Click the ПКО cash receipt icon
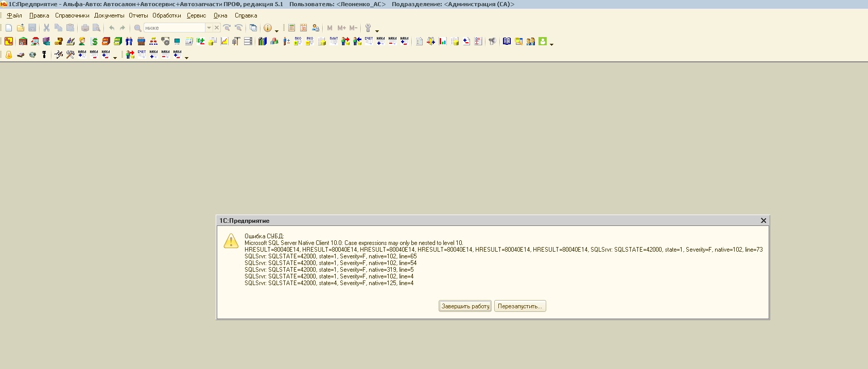The width and height of the screenshot is (868, 369). 298,41
